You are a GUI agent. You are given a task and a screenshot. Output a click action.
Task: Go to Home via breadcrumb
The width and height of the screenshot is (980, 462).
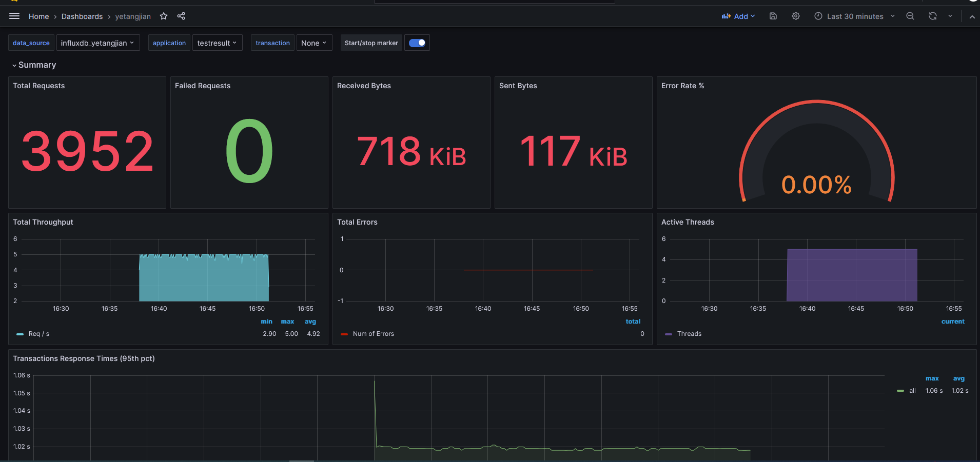[x=38, y=16]
